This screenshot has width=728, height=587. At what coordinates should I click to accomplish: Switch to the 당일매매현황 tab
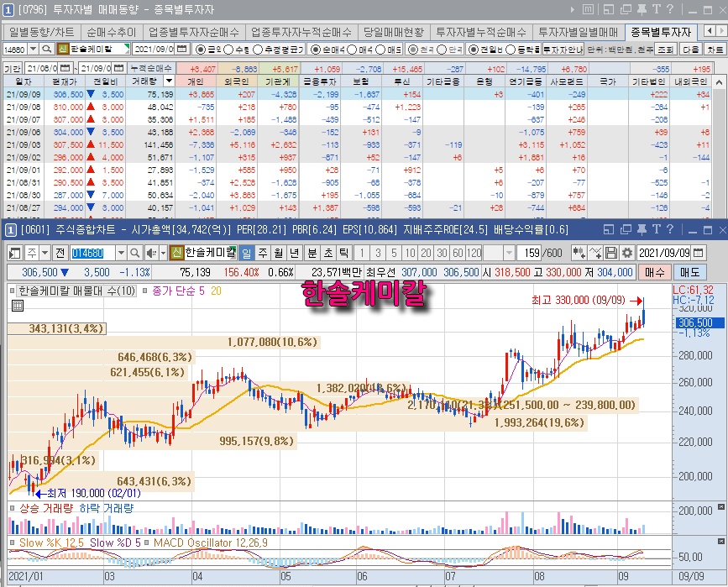pos(394,32)
